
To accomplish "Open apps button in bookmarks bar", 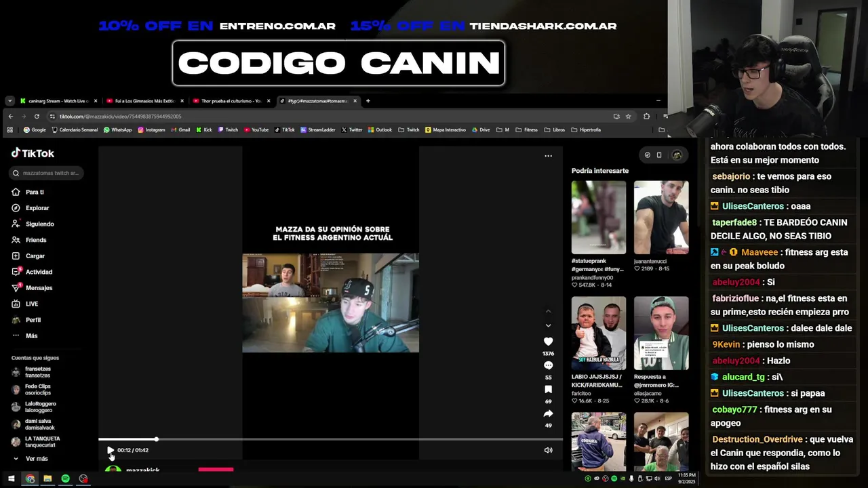I will point(9,130).
